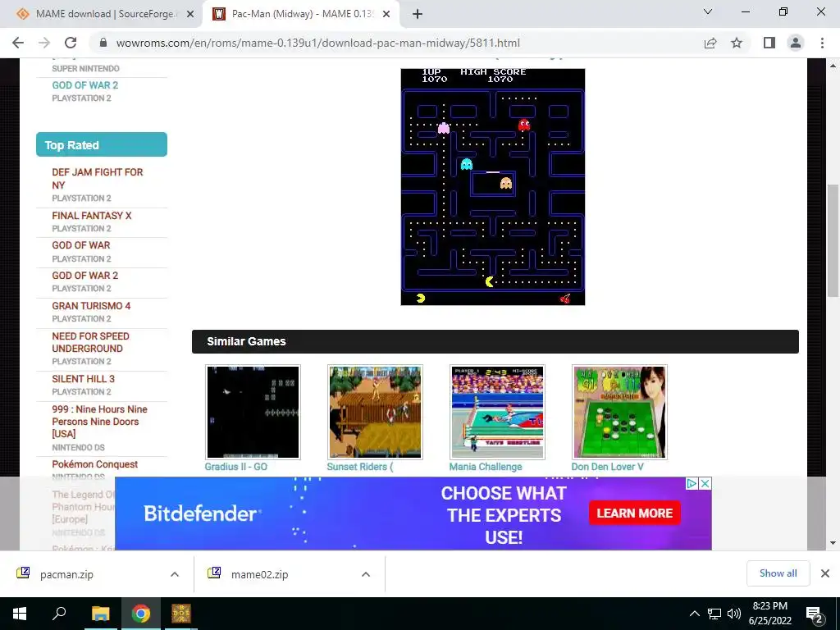The width and height of the screenshot is (840, 630).
Task: Expand options for mame02.zip download
Action: pyautogui.click(x=366, y=574)
